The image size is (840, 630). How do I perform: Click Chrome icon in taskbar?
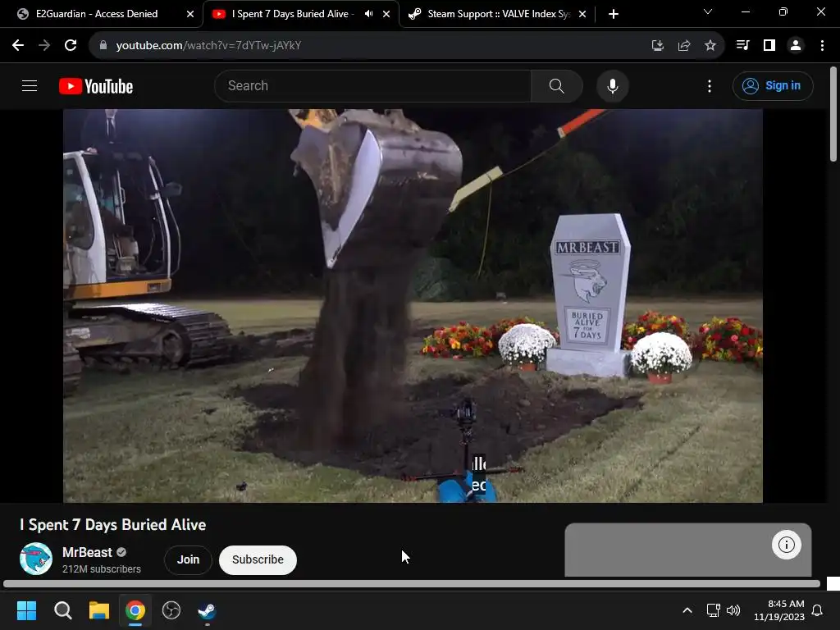(135, 610)
